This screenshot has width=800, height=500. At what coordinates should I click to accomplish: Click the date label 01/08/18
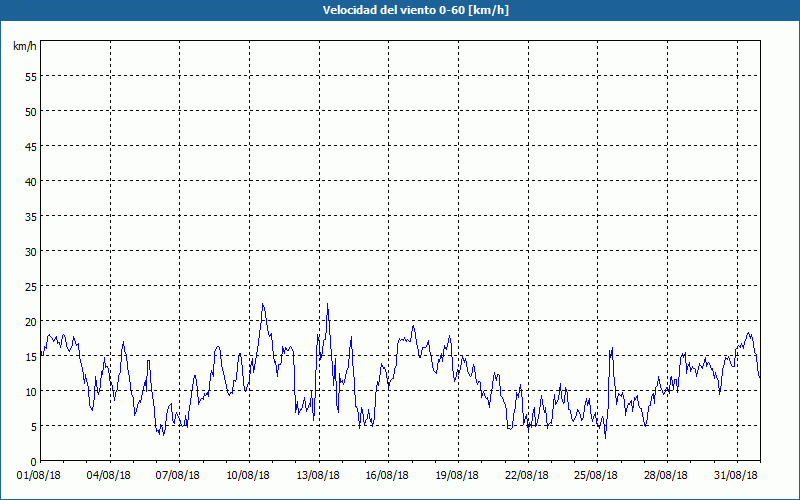point(39,476)
